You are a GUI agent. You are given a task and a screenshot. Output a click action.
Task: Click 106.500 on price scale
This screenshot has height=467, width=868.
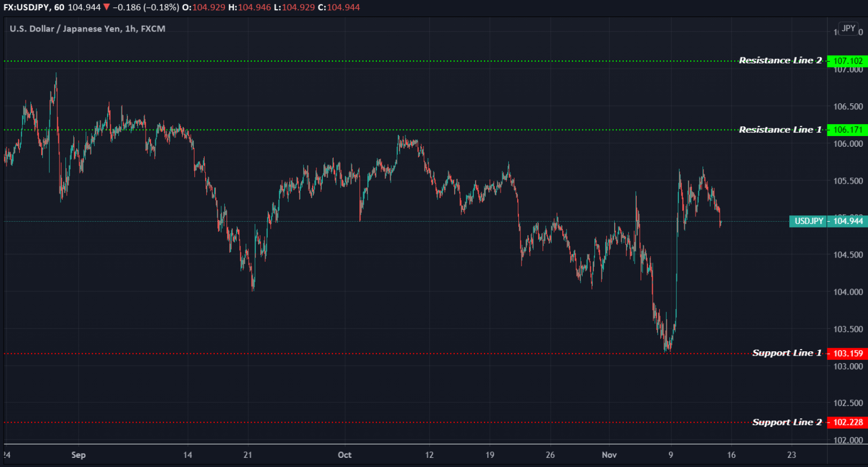(x=848, y=107)
